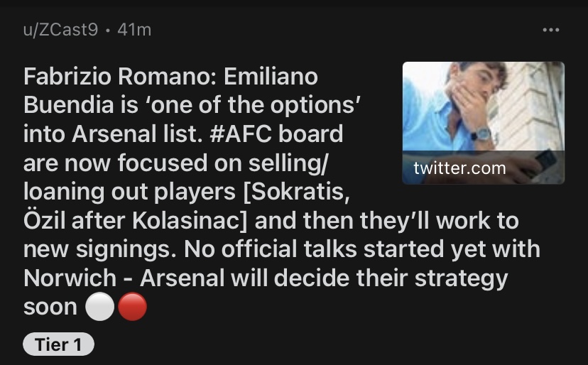Open the three-dot post options menu
The width and height of the screenshot is (588, 365).
pyautogui.click(x=550, y=30)
